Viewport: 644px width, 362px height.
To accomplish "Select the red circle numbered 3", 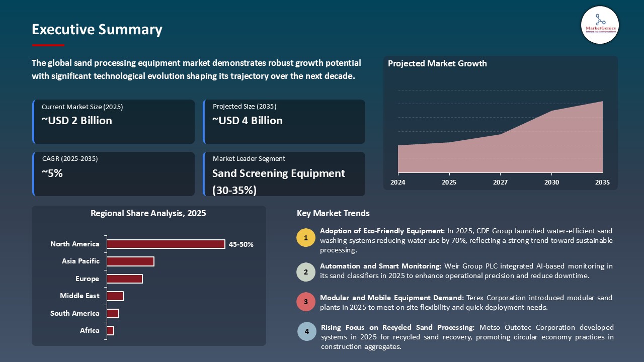I will pos(306,302).
